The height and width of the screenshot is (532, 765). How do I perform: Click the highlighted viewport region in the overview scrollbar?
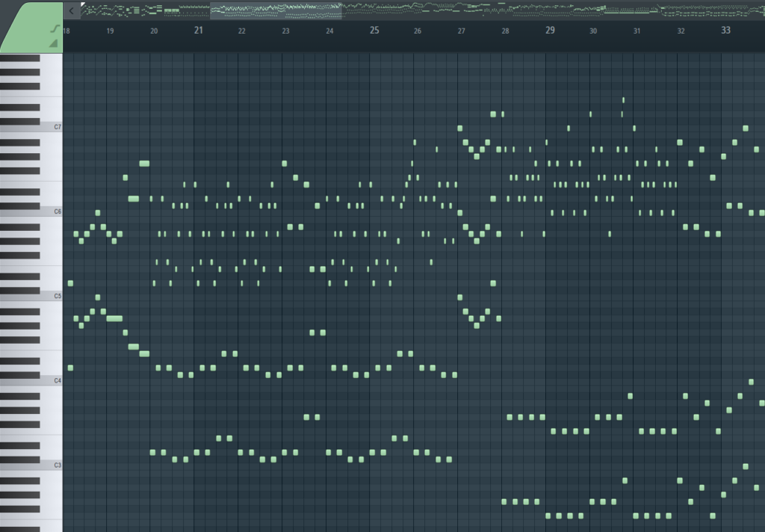pos(276,10)
